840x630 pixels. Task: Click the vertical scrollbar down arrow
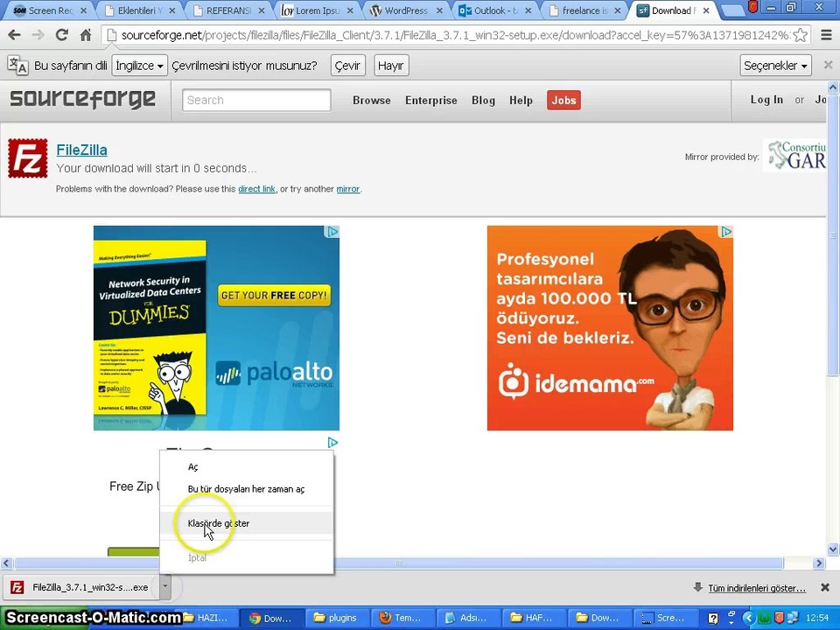click(833, 549)
